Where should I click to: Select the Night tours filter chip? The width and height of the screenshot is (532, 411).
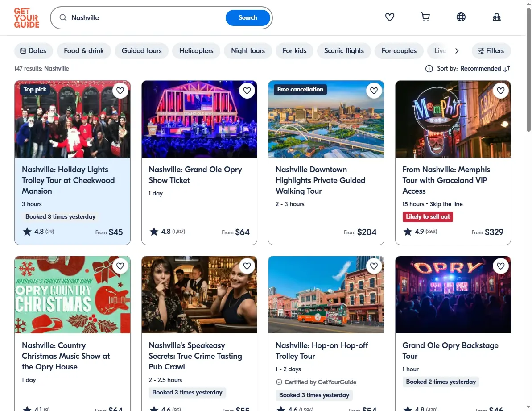[x=247, y=51]
